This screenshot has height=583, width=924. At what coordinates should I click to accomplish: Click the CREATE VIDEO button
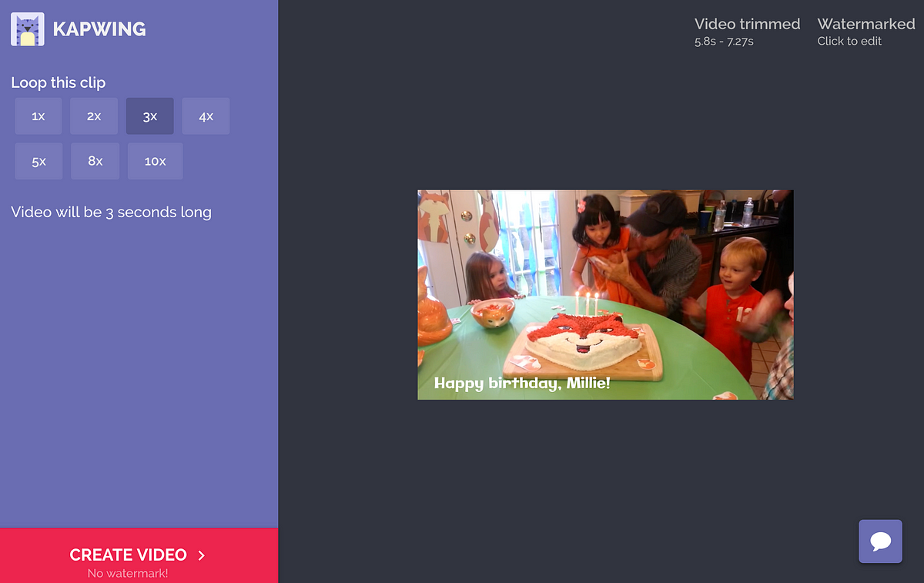click(x=139, y=556)
